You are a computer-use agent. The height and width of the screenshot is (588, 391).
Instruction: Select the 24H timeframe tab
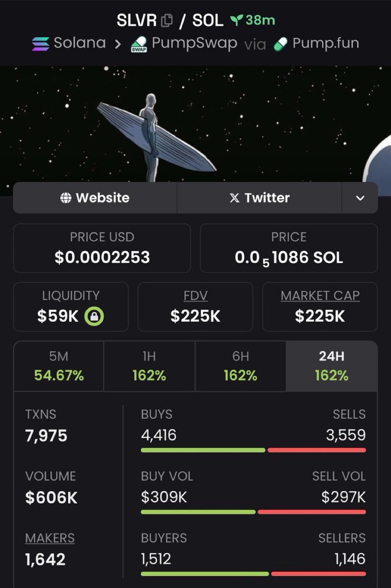[x=332, y=367]
